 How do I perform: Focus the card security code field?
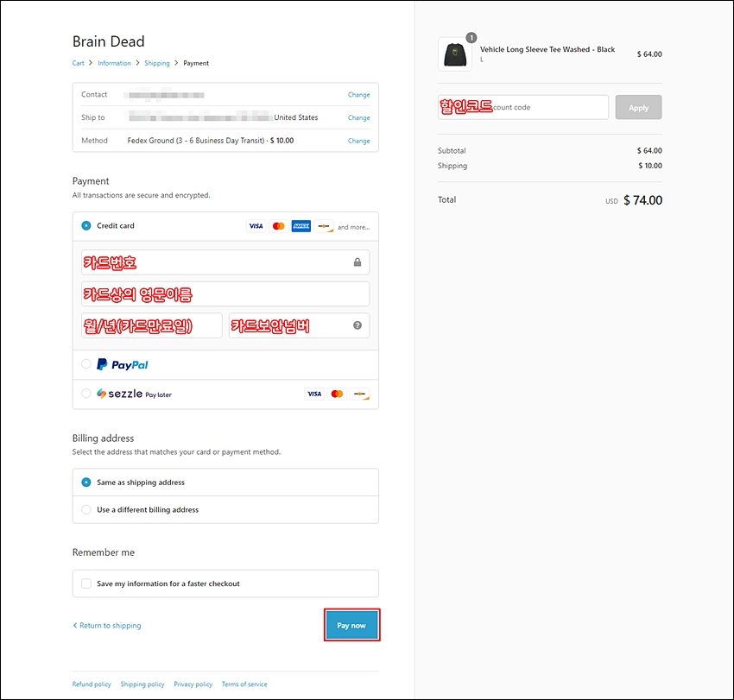(299, 325)
